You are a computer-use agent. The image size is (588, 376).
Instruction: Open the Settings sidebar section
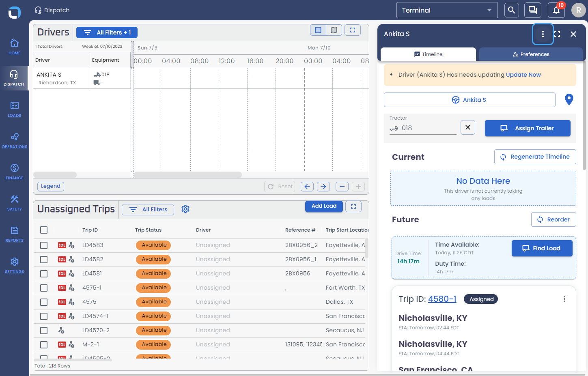(x=14, y=265)
